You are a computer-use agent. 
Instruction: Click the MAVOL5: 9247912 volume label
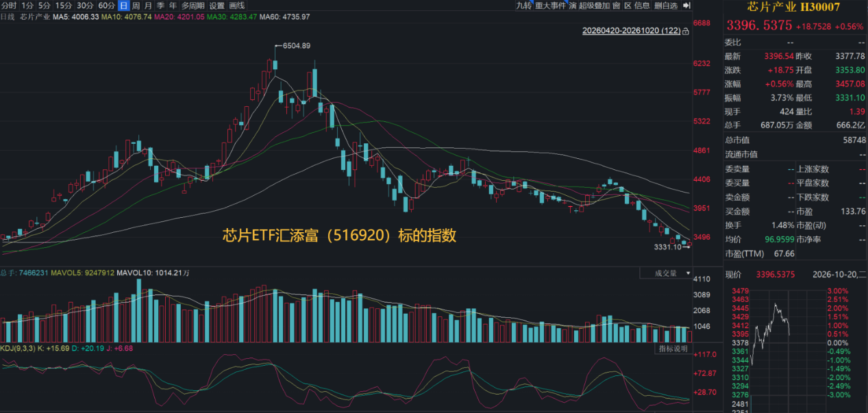coord(82,273)
